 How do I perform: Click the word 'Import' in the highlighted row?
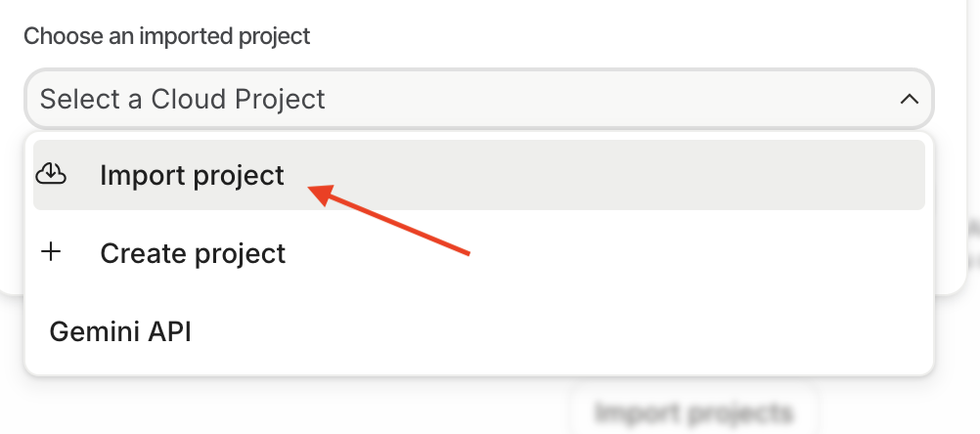142,175
